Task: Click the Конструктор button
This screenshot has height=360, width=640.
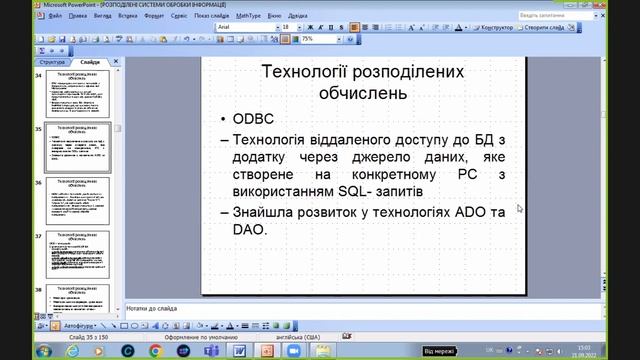Action: pyautogui.click(x=493, y=27)
